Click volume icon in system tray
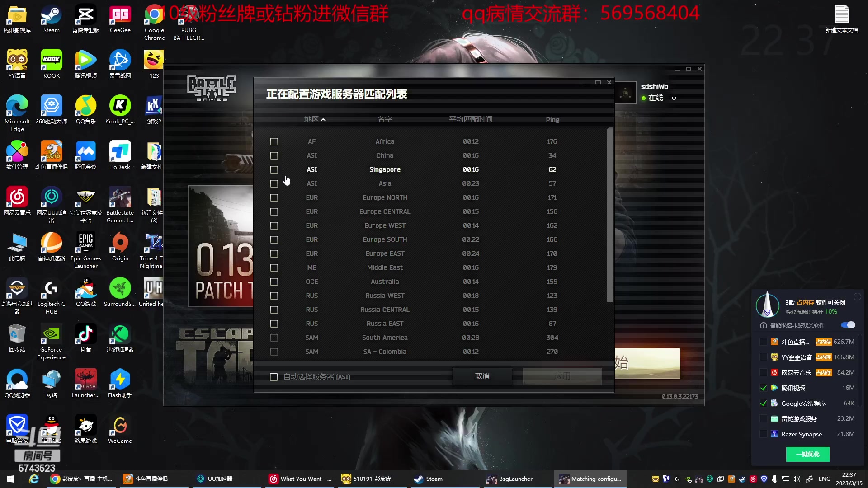The width and height of the screenshot is (868, 488). pos(797,479)
